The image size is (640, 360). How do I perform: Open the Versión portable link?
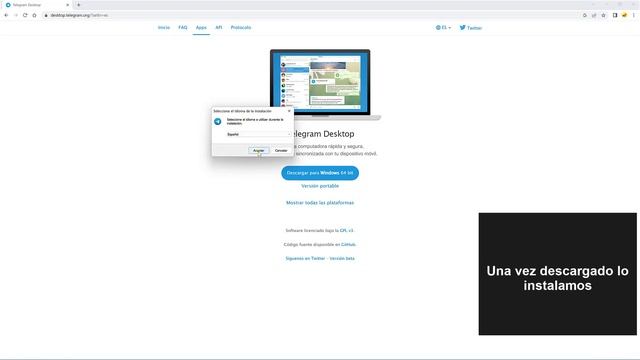(320, 186)
